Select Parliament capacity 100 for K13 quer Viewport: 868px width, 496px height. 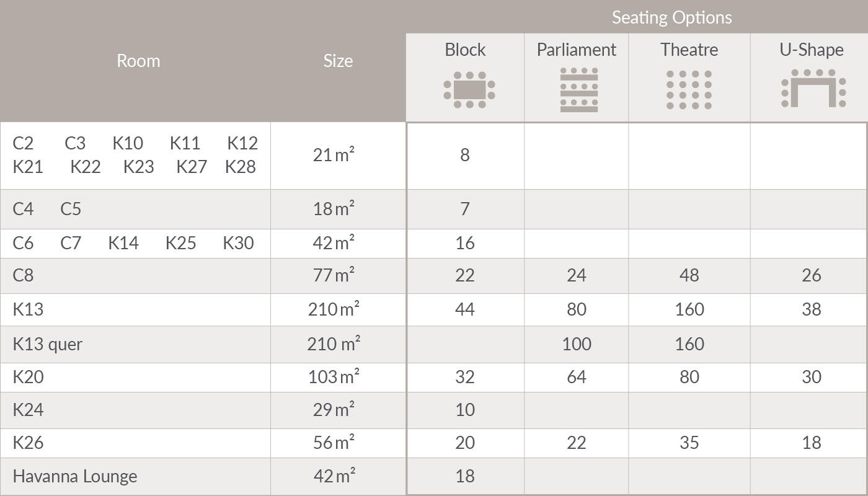(577, 344)
